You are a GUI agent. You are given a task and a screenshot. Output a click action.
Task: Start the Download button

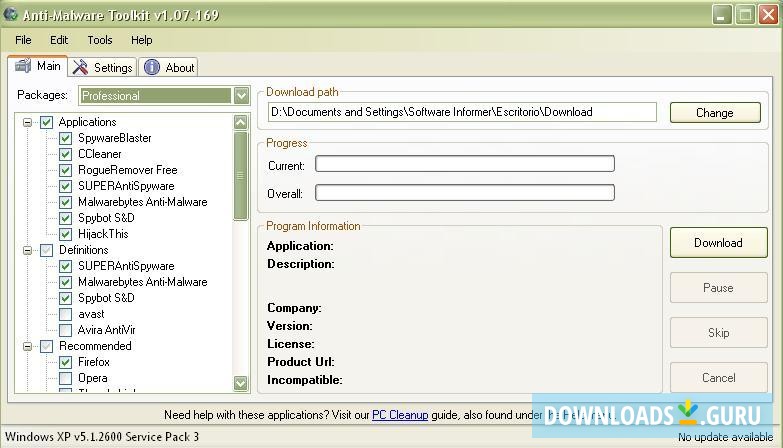coord(719,243)
